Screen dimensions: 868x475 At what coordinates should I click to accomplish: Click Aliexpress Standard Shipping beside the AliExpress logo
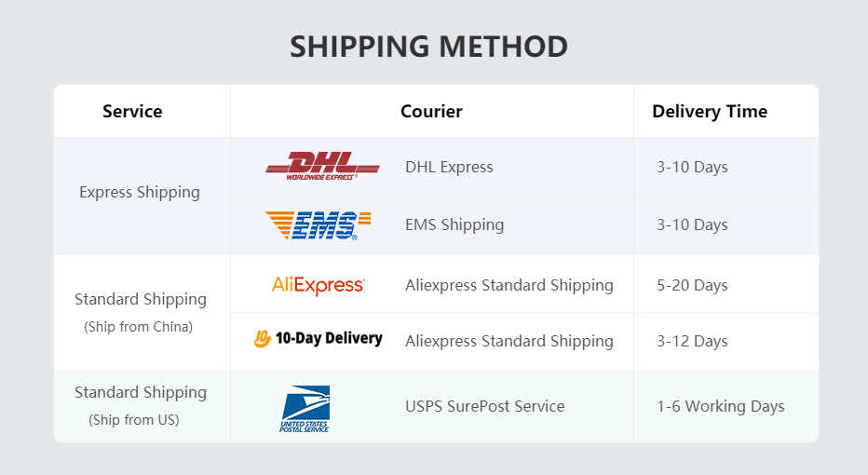point(509,285)
